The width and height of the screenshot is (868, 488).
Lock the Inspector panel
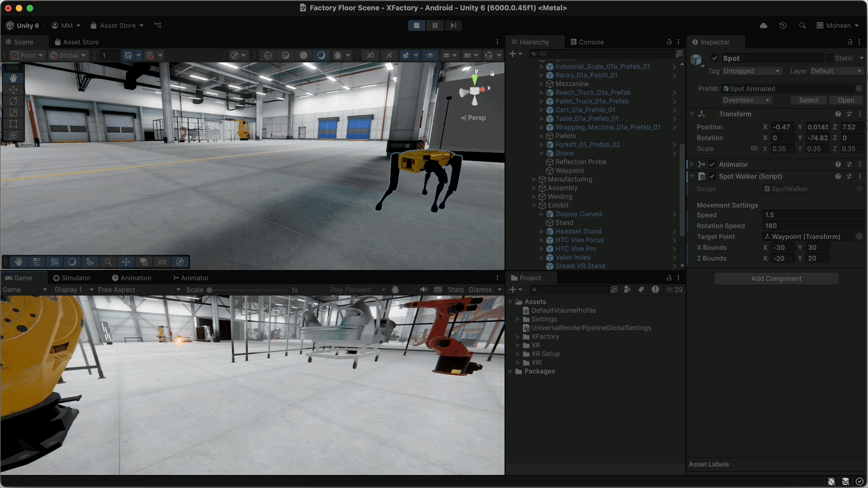(x=850, y=42)
